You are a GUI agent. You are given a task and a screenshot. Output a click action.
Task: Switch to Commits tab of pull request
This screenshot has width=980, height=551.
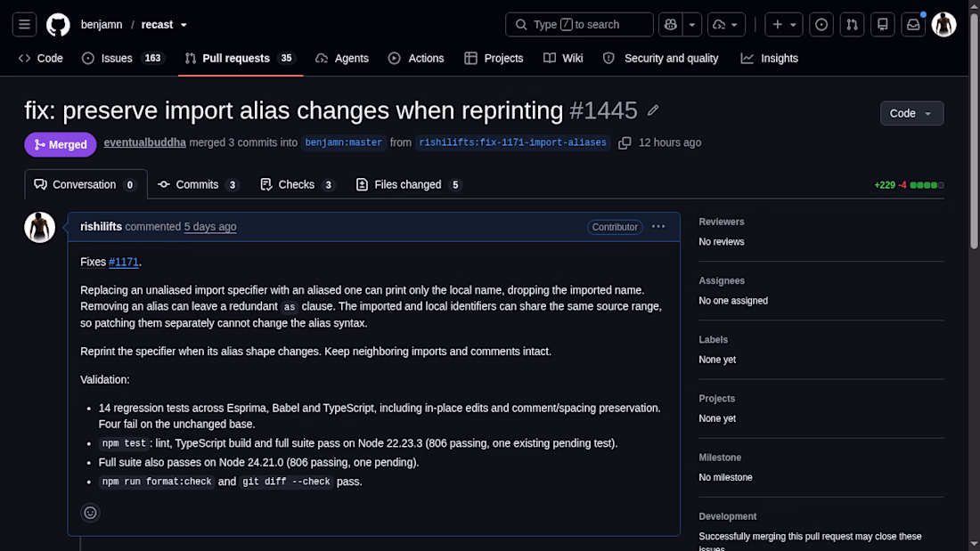click(x=198, y=185)
